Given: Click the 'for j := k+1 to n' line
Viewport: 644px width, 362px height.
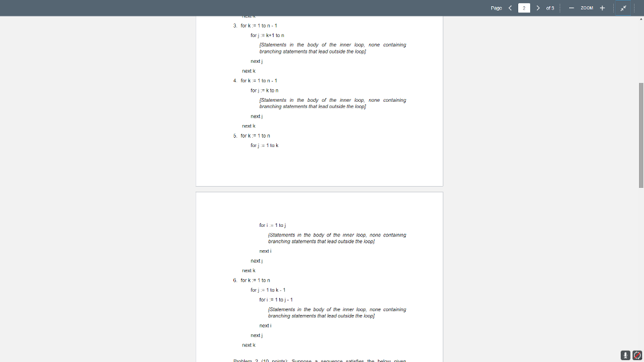Looking at the screenshot, I should (x=267, y=35).
